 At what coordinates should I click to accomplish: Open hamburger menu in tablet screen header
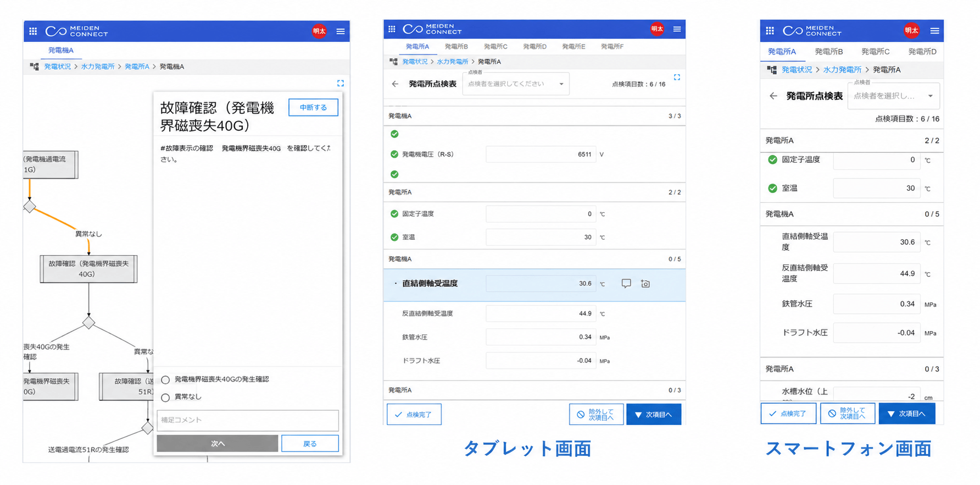677,29
